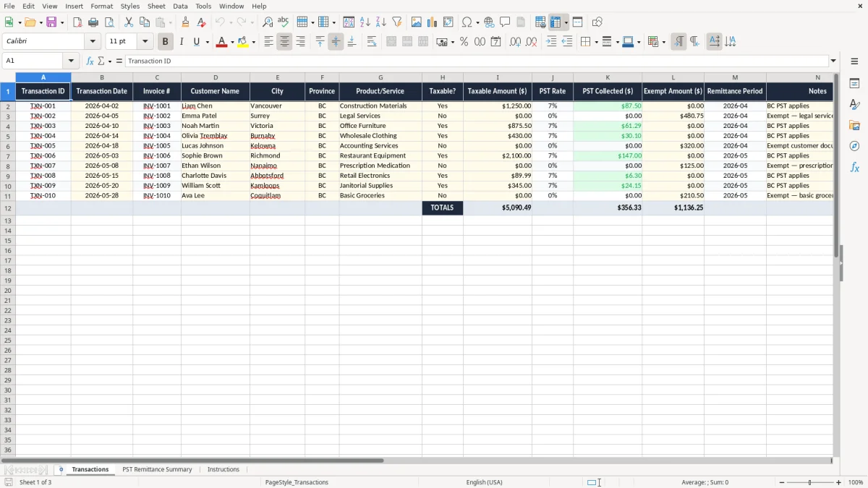Toggle Wrap Text
Screen dimensions: 868x488
pyautogui.click(x=372, y=42)
